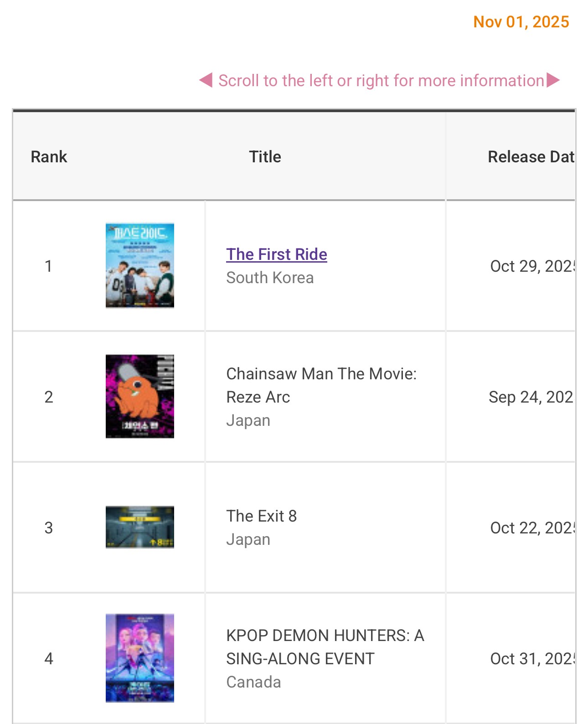The image size is (588, 724).
Task: Click Canada country label in row four
Action: (x=253, y=682)
